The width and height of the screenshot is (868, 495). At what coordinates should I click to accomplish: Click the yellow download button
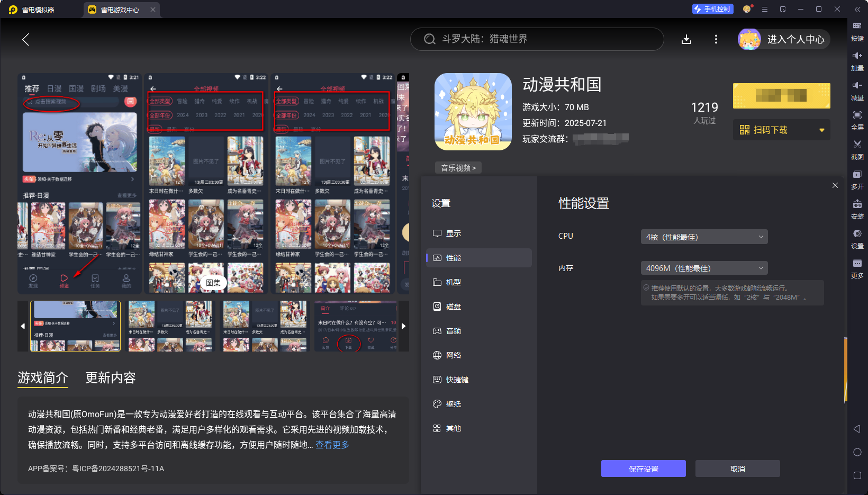781,96
